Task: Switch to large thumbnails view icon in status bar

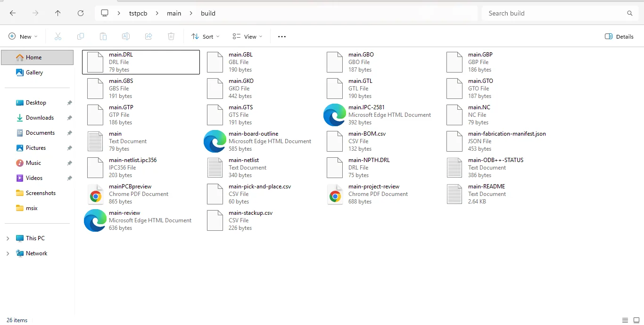Action: (x=636, y=320)
